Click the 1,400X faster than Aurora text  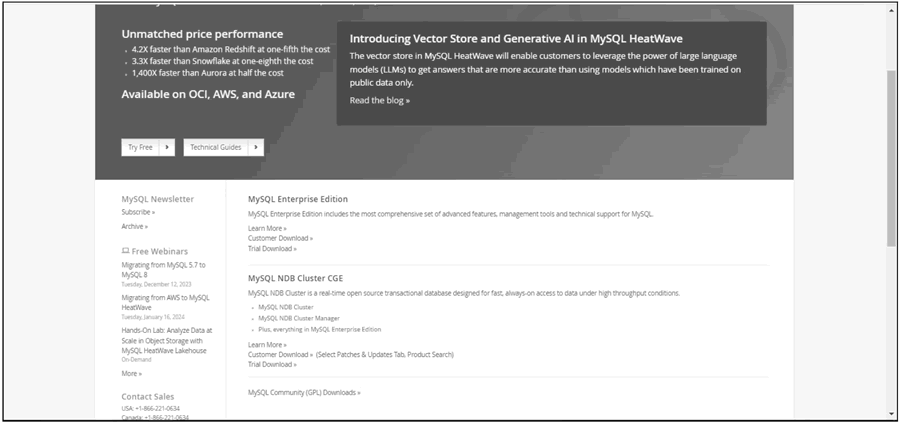pos(208,73)
